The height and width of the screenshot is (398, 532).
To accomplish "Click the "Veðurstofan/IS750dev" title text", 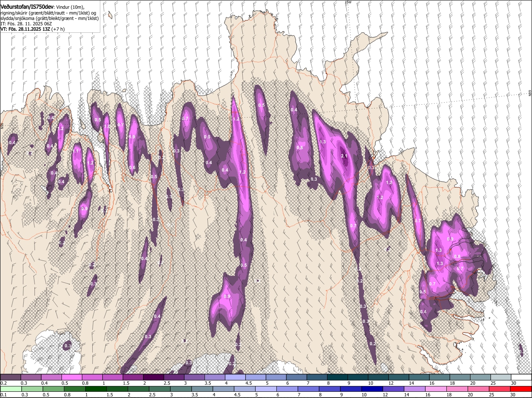I will tap(27, 7).
